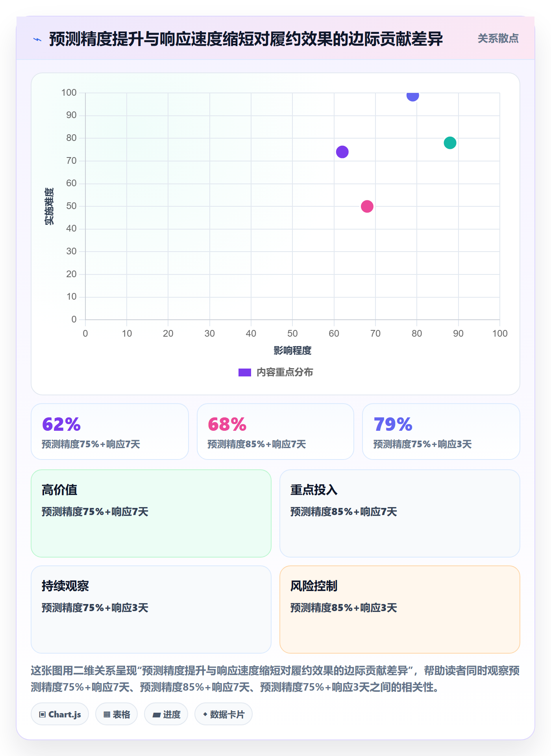The height and width of the screenshot is (756, 551).
Task: Select the teal scatter point in the chart
Action: 450,143
